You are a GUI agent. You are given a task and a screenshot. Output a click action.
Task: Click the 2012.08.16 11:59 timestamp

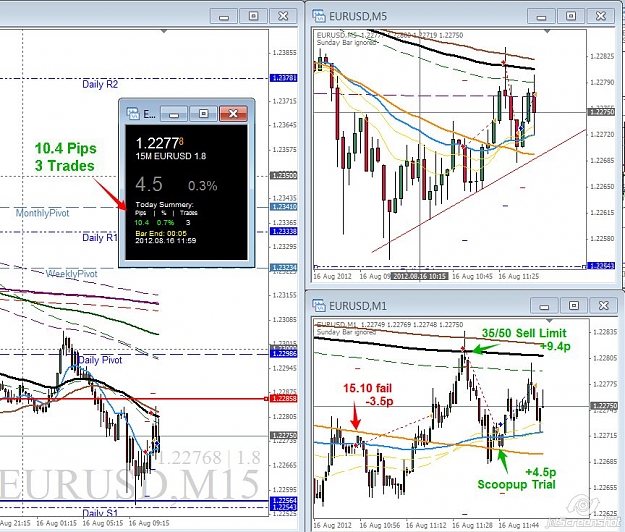(x=165, y=241)
